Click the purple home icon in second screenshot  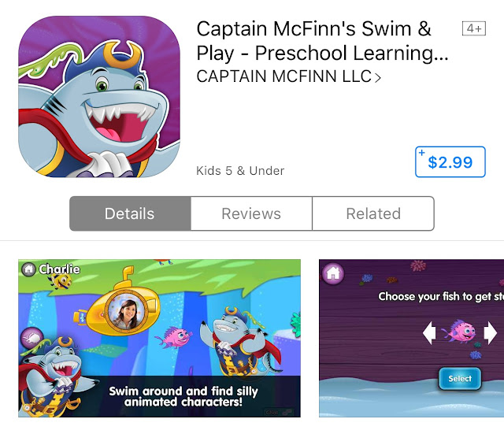point(333,273)
